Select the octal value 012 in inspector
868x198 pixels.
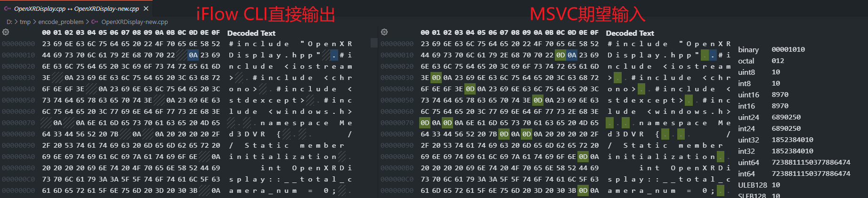tap(778, 61)
